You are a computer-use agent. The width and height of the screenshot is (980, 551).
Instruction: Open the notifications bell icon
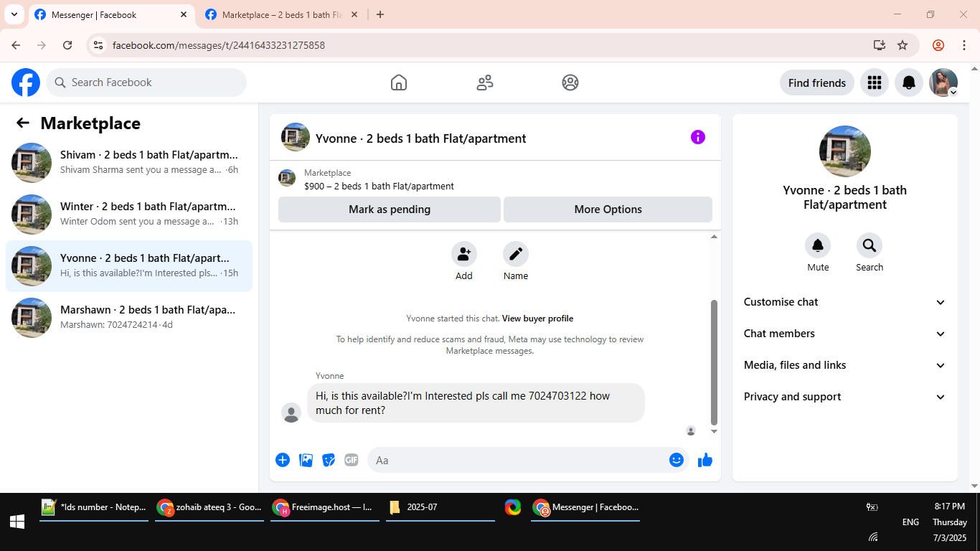909,83
